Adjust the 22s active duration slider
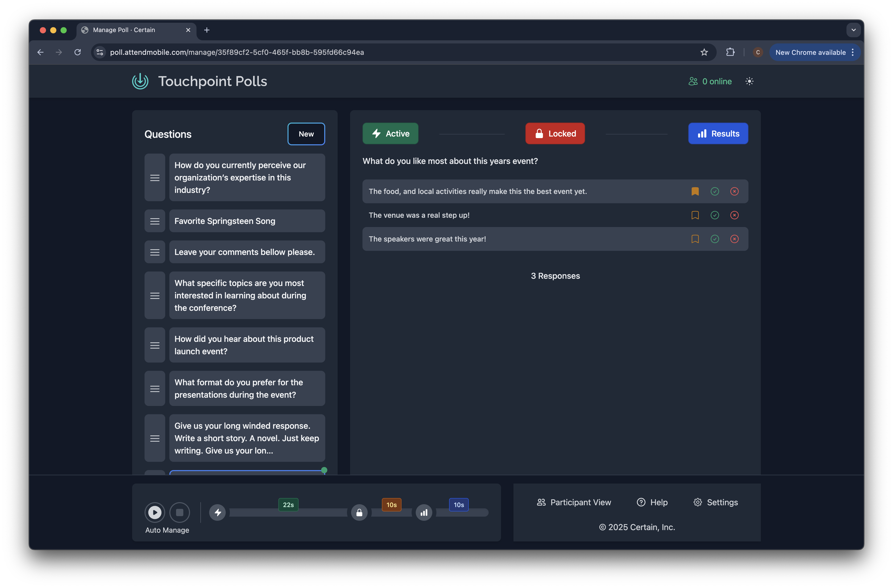This screenshot has height=588, width=893. pos(288,512)
